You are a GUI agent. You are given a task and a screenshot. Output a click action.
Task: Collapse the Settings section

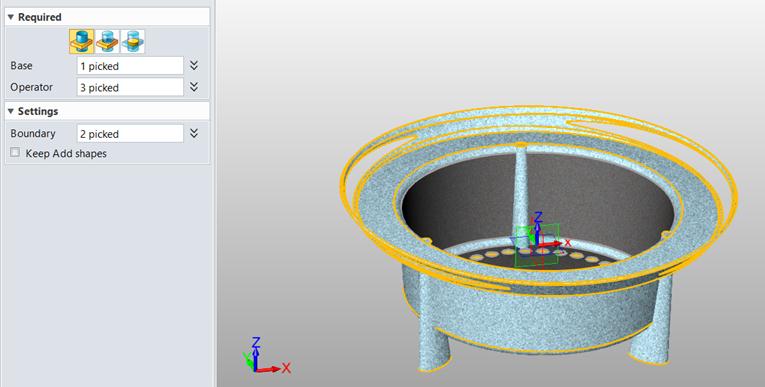pyautogui.click(x=11, y=111)
